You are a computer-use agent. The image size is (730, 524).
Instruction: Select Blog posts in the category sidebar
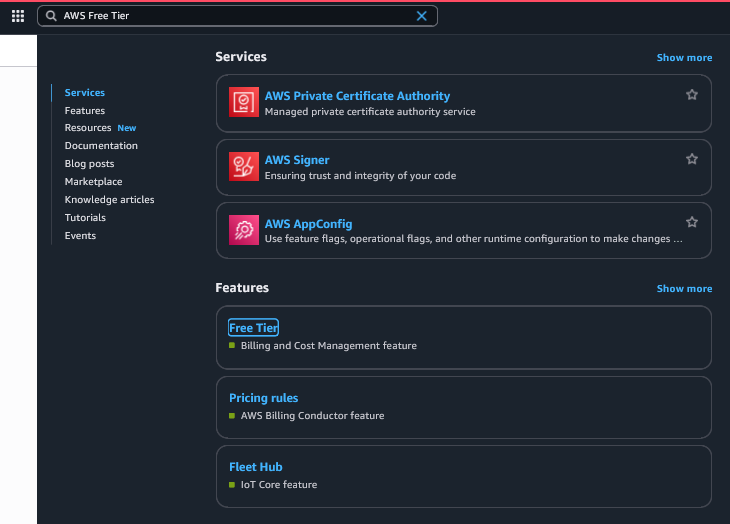[x=89, y=164]
